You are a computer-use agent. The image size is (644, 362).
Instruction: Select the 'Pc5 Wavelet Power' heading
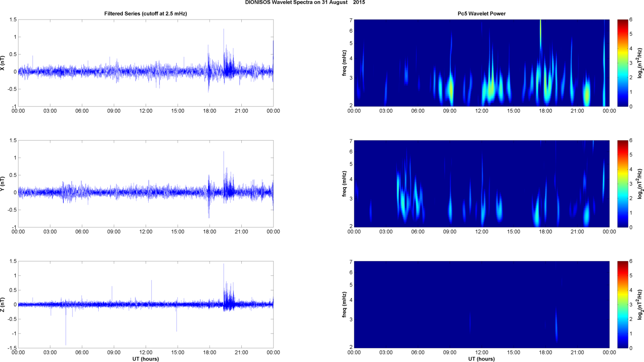(481, 14)
